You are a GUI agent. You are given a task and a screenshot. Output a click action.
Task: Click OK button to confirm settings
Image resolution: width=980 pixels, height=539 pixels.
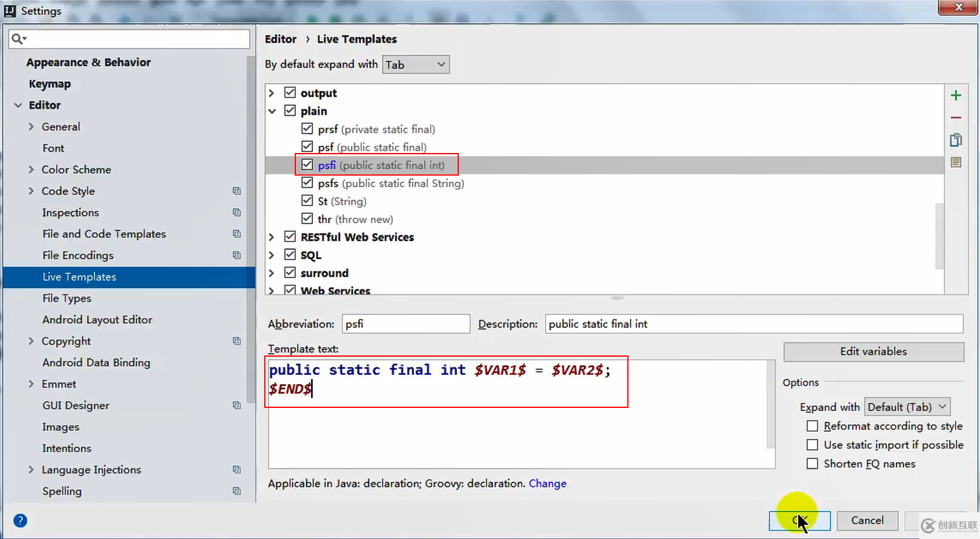(x=799, y=520)
